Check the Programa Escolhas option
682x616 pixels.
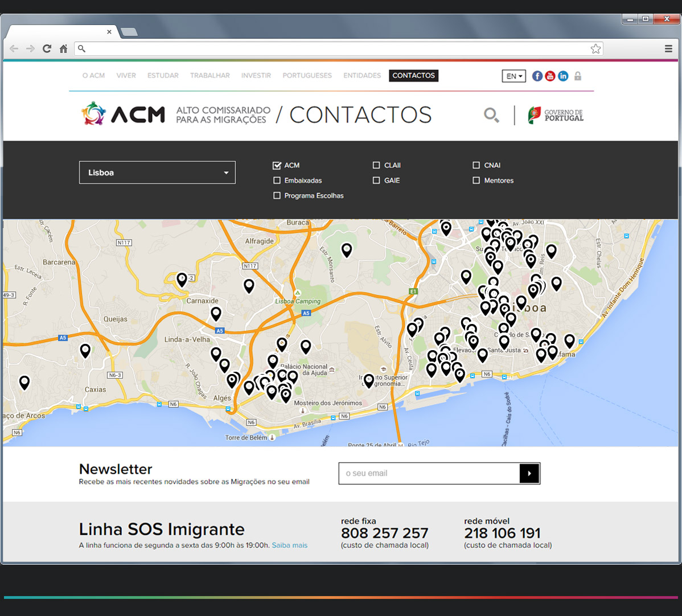[x=277, y=195]
